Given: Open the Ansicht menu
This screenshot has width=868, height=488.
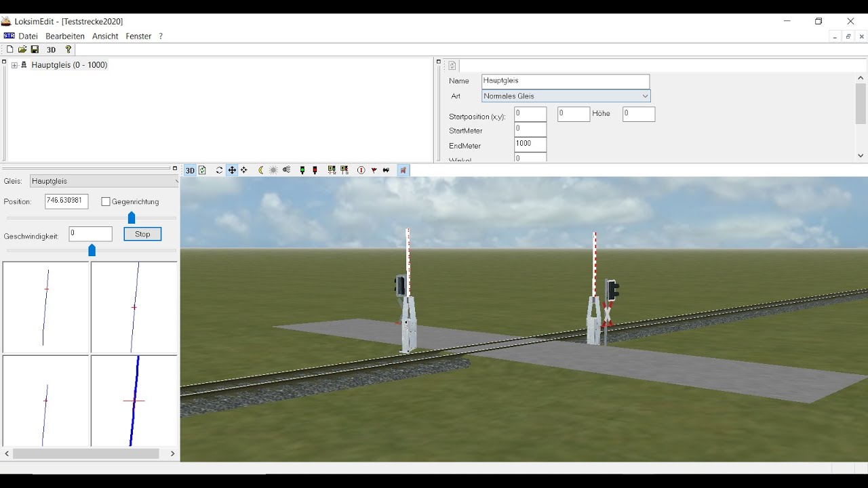Looking at the screenshot, I should tap(105, 36).
